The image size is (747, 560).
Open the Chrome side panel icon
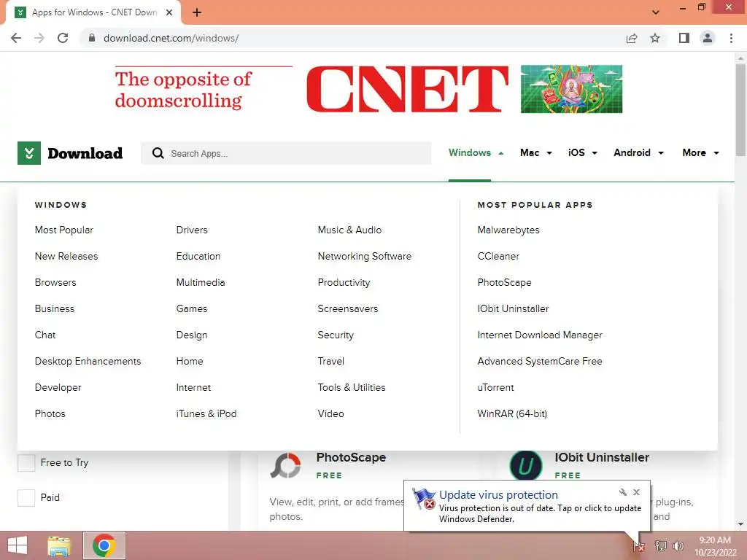pos(684,38)
